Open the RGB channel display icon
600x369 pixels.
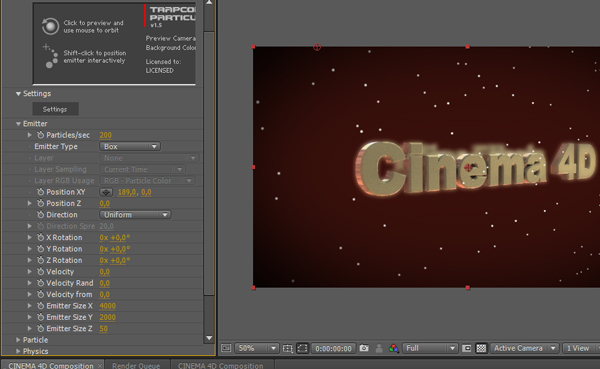[393, 348]
